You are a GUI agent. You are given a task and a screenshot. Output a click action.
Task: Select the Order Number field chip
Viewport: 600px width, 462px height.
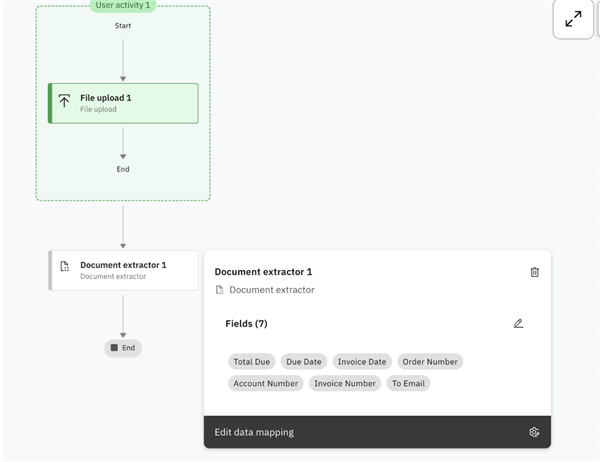[x=430, y=362]
